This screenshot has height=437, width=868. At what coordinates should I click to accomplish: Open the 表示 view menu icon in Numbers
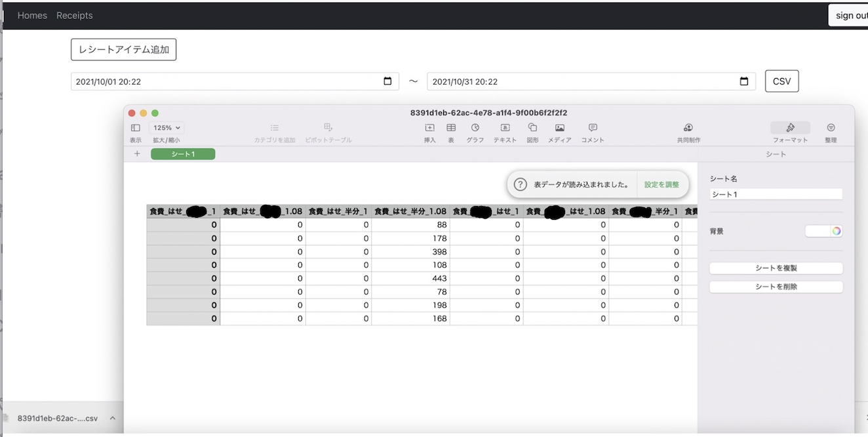click(135, 128)
